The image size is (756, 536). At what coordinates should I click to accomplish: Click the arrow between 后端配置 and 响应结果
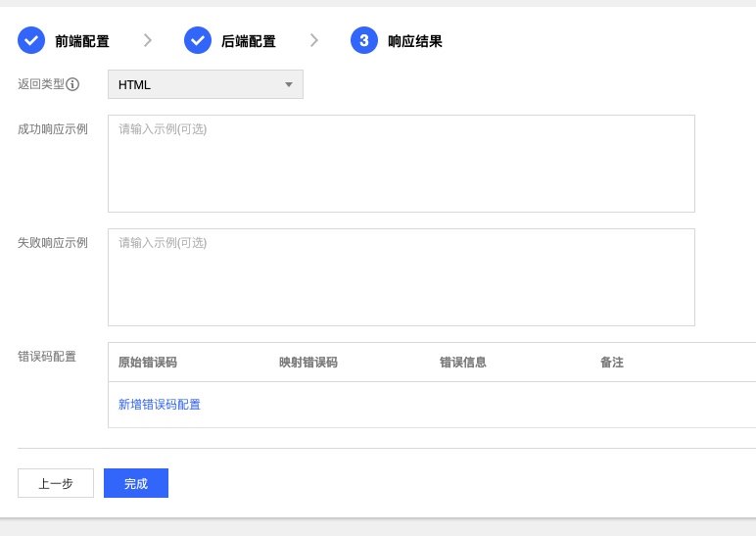tap(313, 40)
